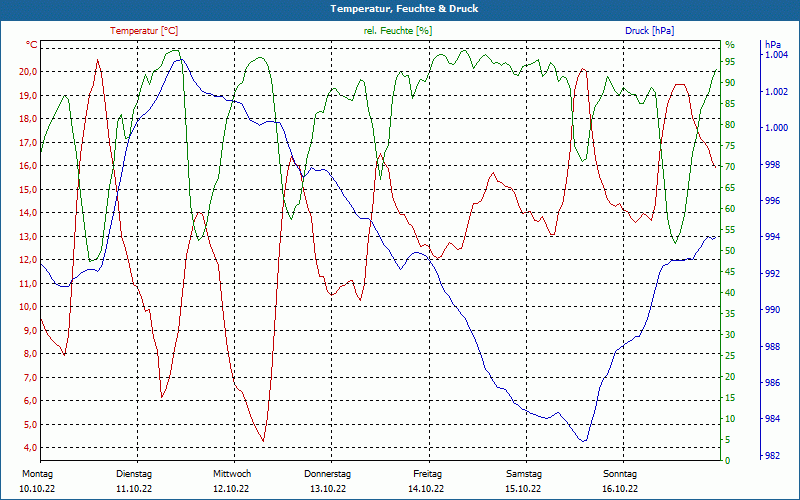The height and width of the screenshot is (500, 800).
Task: Click the red °C axis unit label
Action: (32, 45)
